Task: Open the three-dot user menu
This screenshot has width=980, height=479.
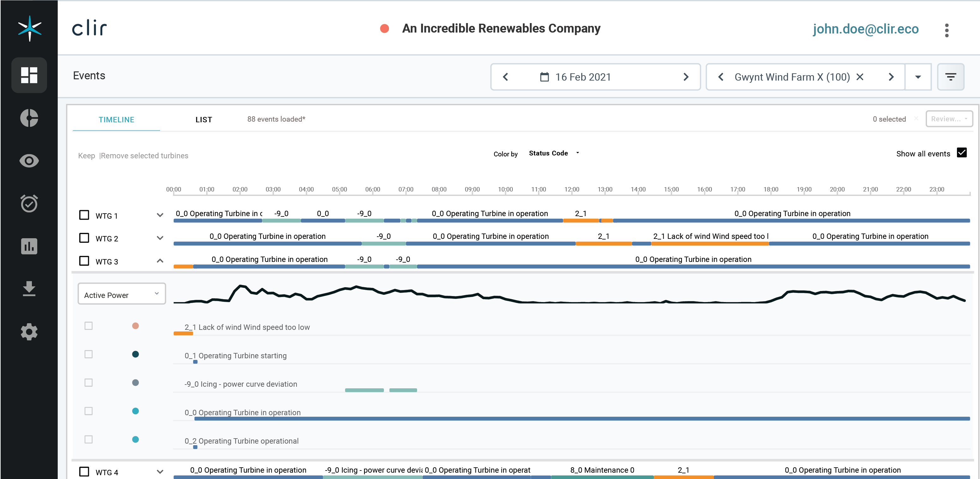Action: click(947, 30)
